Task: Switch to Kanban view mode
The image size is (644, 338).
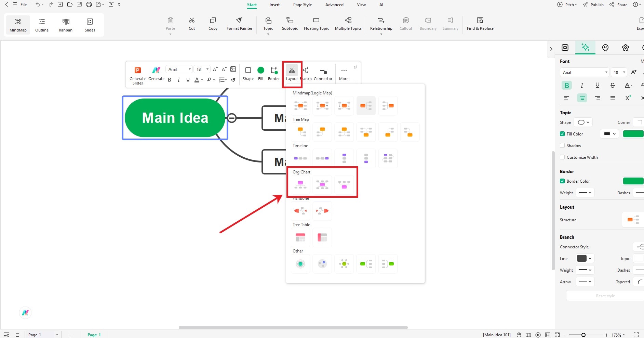Action: (x=66, y=25)
